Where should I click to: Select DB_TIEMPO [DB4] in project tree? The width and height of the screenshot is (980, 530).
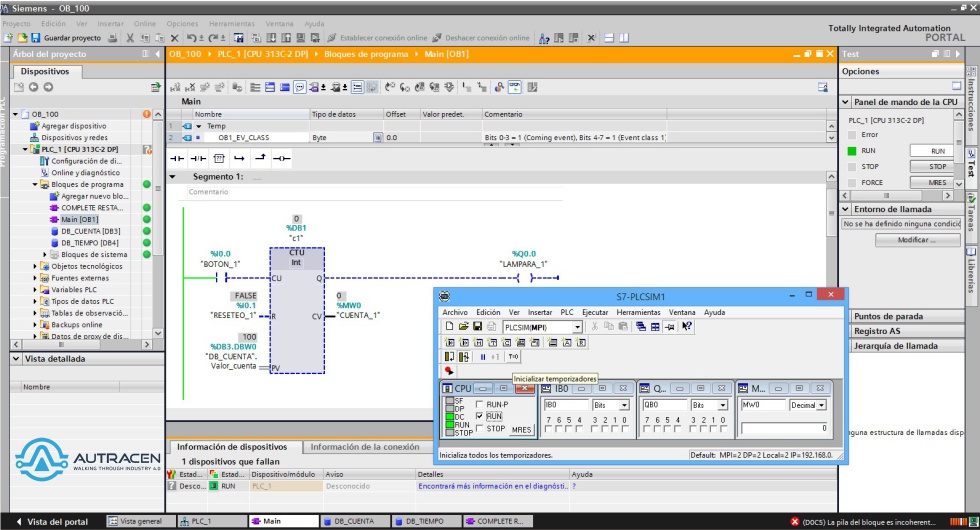pos(90,242)
